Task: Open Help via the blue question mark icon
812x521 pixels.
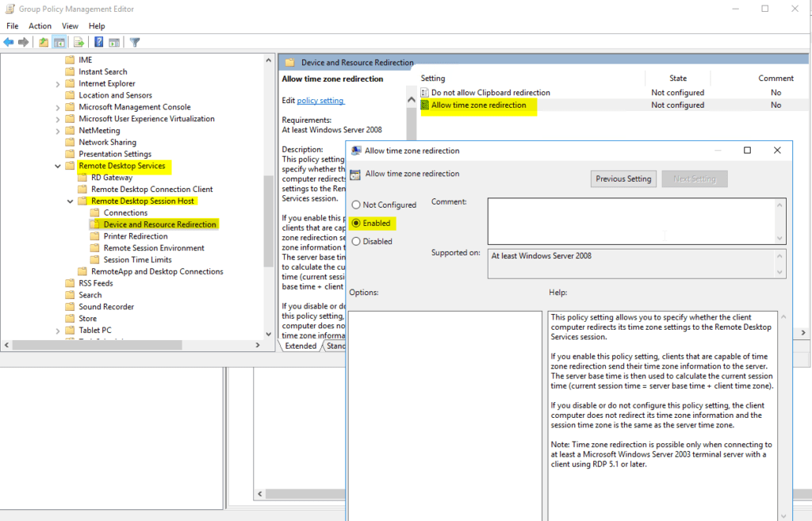Action: tap(98, 41)
